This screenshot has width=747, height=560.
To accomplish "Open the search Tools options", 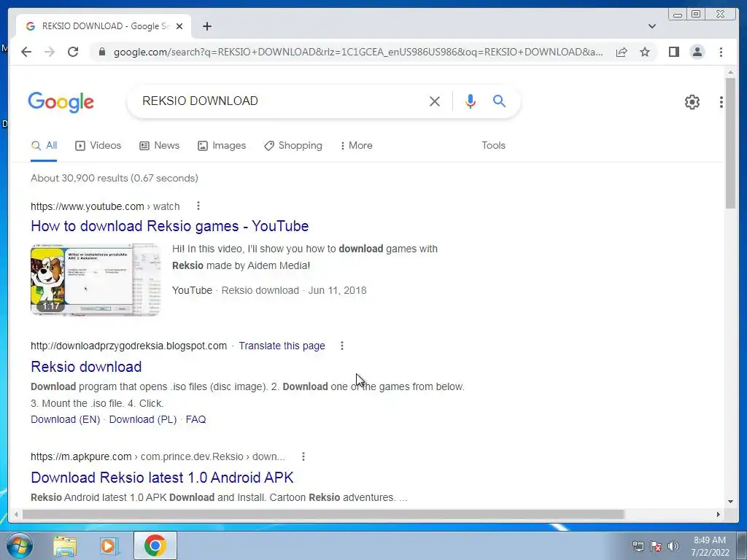I will point(493,146).
